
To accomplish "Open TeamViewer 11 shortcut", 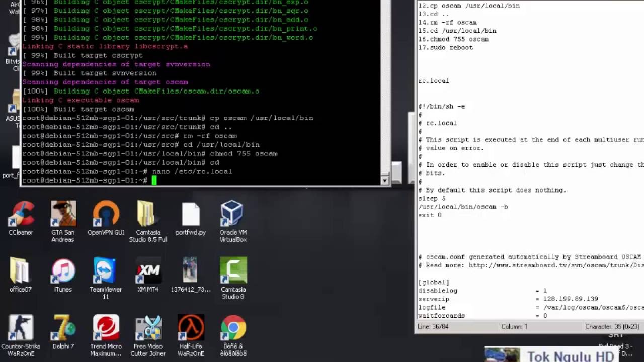I will [x=106, y=278].
